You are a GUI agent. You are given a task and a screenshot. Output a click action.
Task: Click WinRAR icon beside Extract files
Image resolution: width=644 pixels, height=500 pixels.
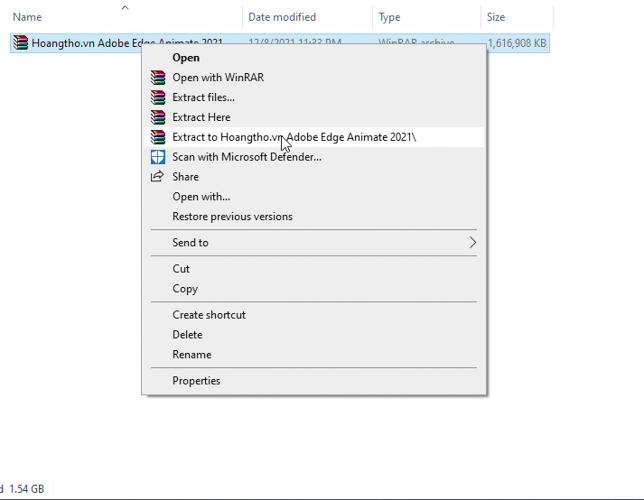coord(158,97)
